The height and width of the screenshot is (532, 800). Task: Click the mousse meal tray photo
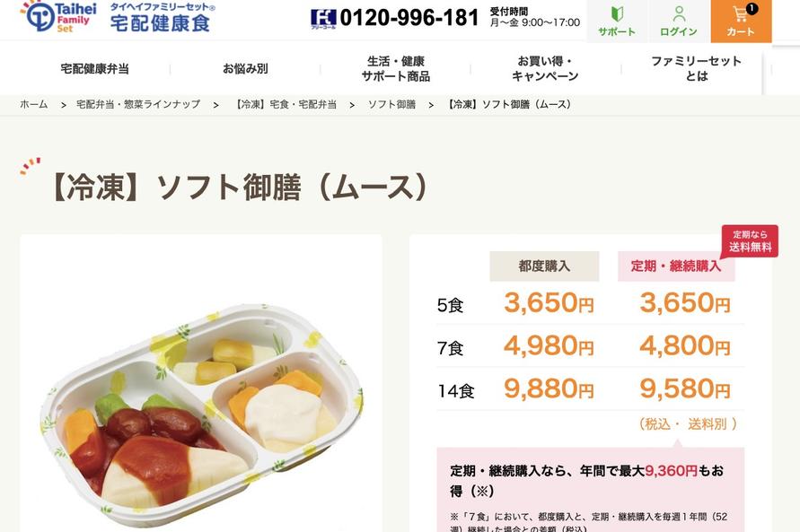201,410
